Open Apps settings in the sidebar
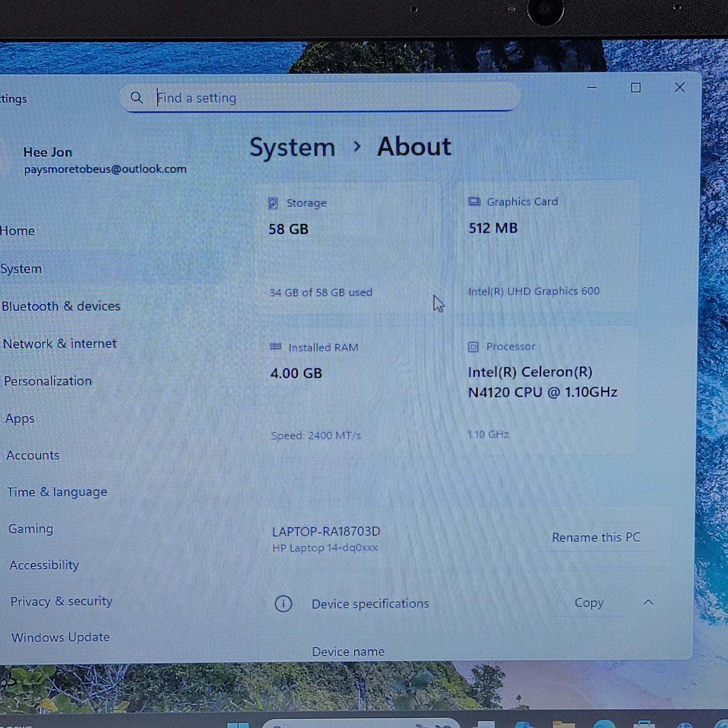The image size is (728, 728). click(20, 419)
